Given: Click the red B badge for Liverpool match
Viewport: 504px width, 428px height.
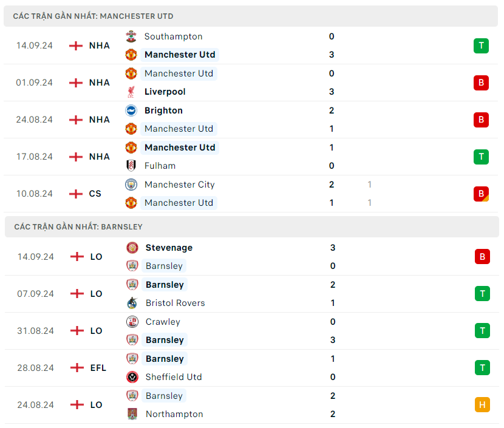Looking at the screenshot, I should point(481,83).
